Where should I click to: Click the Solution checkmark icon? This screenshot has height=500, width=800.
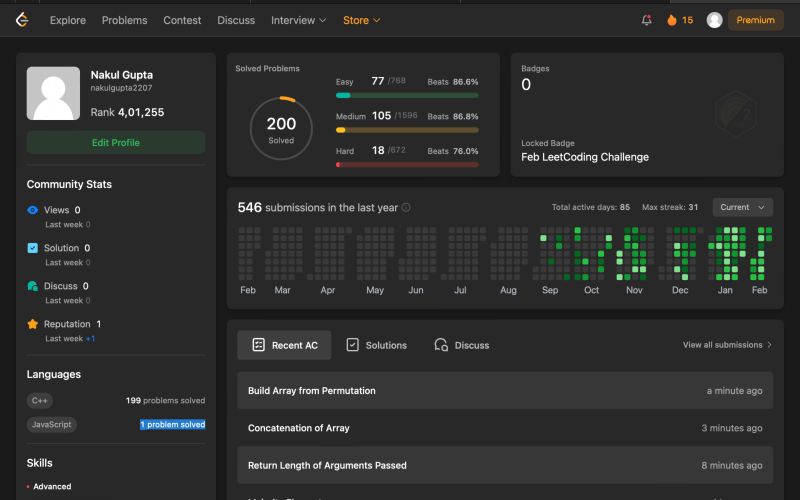[x=33, y=248]
